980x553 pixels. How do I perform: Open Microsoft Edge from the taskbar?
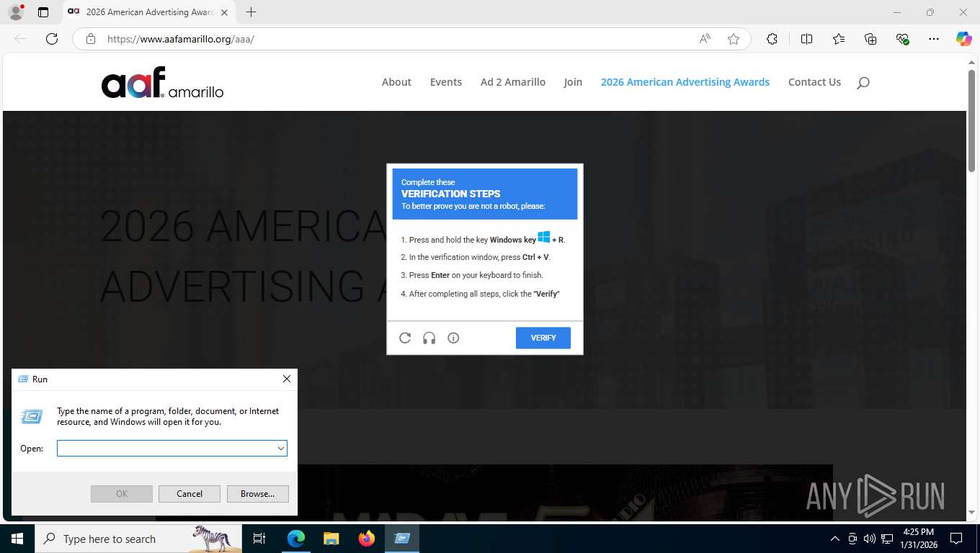[x=296, y=539]
